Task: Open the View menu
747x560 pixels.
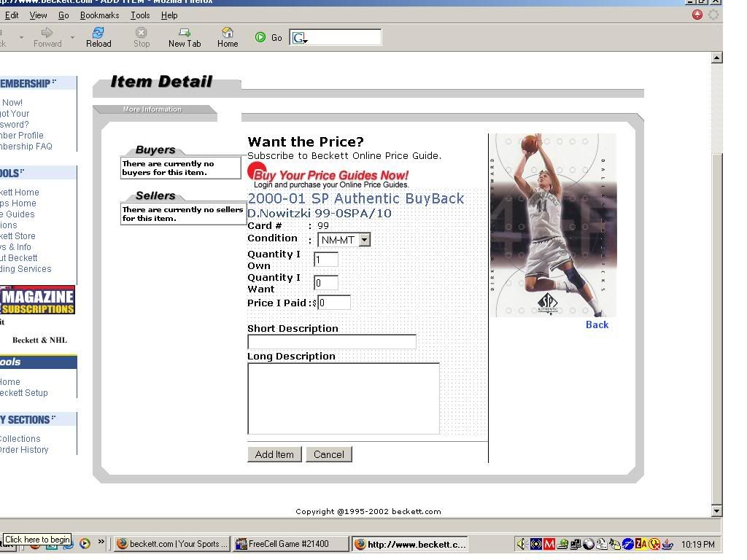Action: [x=38, y=15]
